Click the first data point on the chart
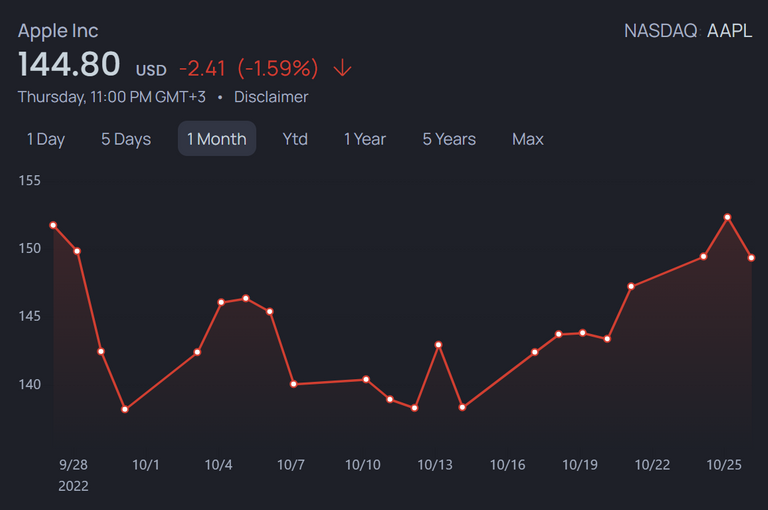Viewport: 768px width, 510px height. point(53,225)
